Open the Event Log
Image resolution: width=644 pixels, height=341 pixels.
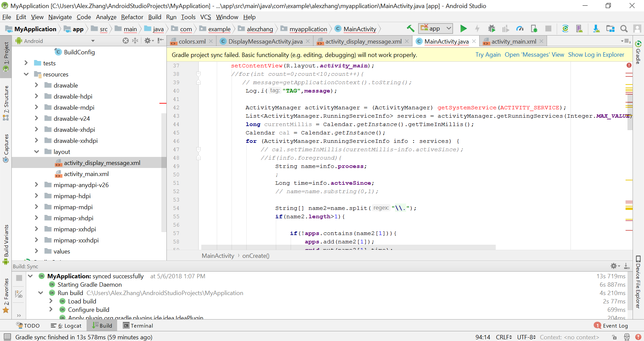point(611,326)
